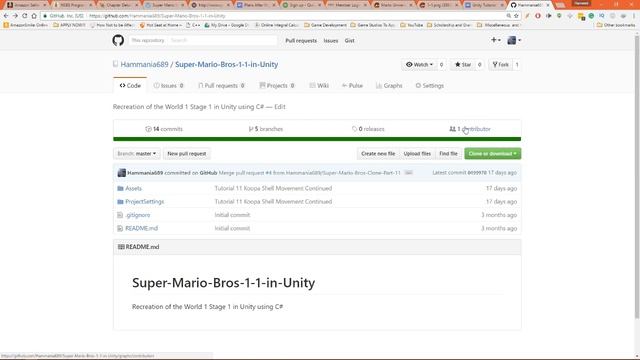Open the Projects tab
Viewport: 640px width, 360px height.
click(277, 85)
